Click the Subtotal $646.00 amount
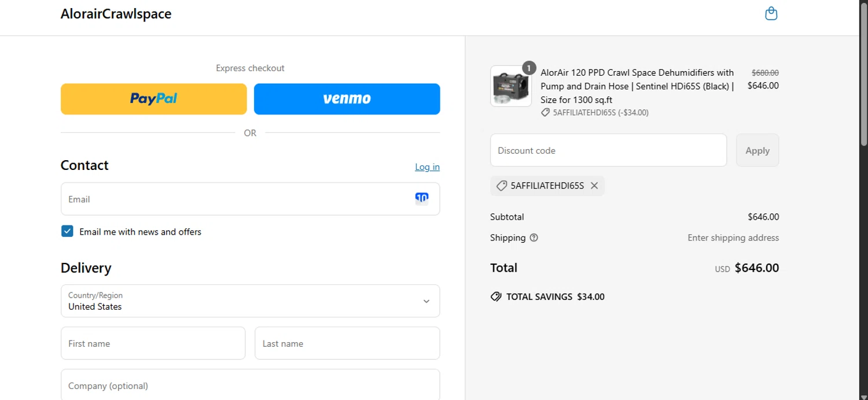 (x=763, y=217)
